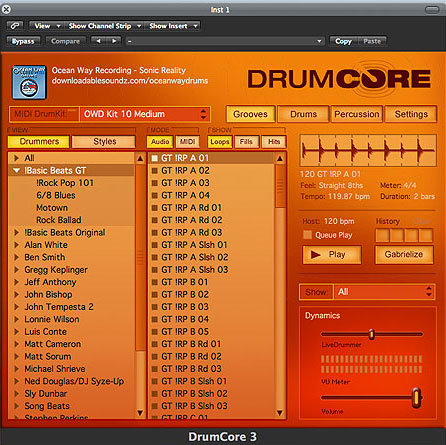Switch the view to Styles
Viewport: 446px width, 445px height.
click(104, 141)
